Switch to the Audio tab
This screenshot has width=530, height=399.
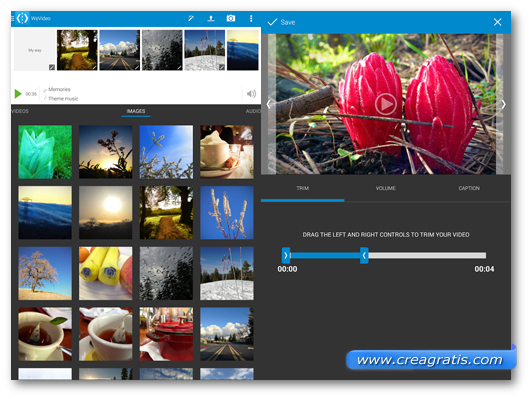253,111
